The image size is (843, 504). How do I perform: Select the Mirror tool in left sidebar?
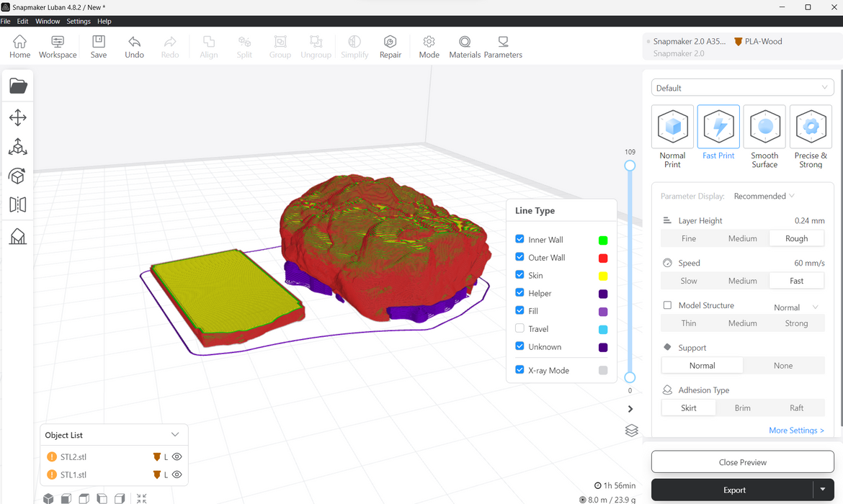click(x=18, y=204)
